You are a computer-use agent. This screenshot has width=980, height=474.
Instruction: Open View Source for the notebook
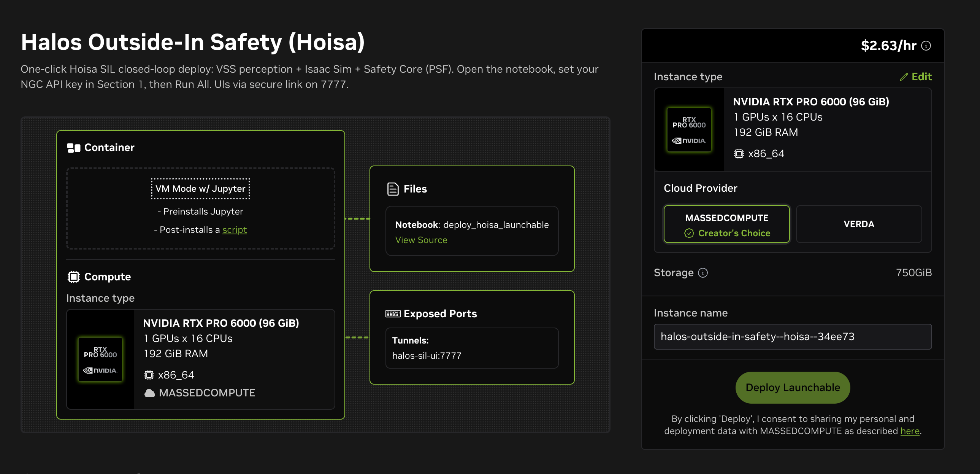pos(421,240)
